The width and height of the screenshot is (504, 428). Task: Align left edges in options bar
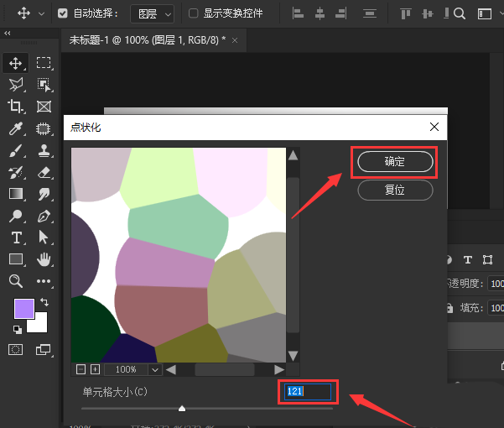point(298,13)
